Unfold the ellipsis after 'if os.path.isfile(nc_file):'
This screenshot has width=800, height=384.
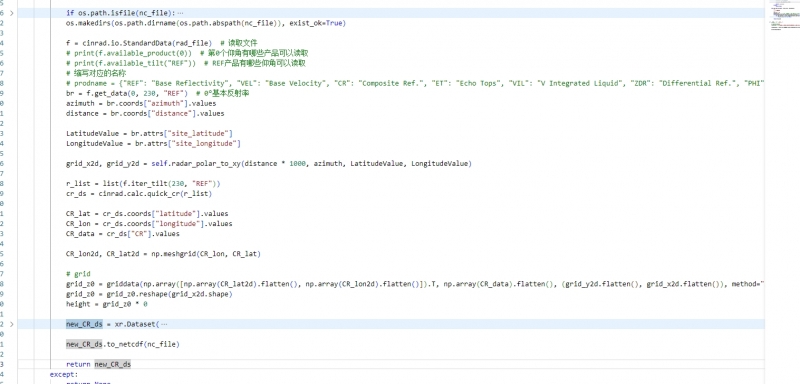(180, 13)
